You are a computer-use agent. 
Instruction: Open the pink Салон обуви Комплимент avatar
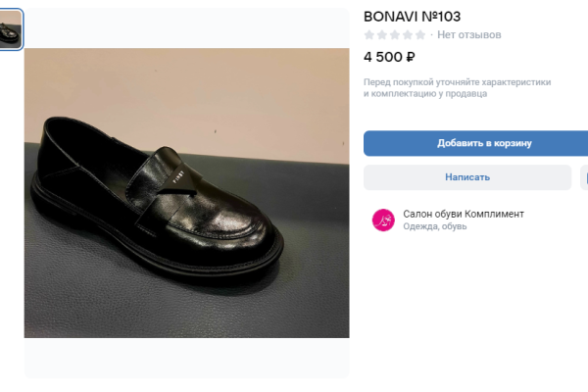tap(383, 220)
